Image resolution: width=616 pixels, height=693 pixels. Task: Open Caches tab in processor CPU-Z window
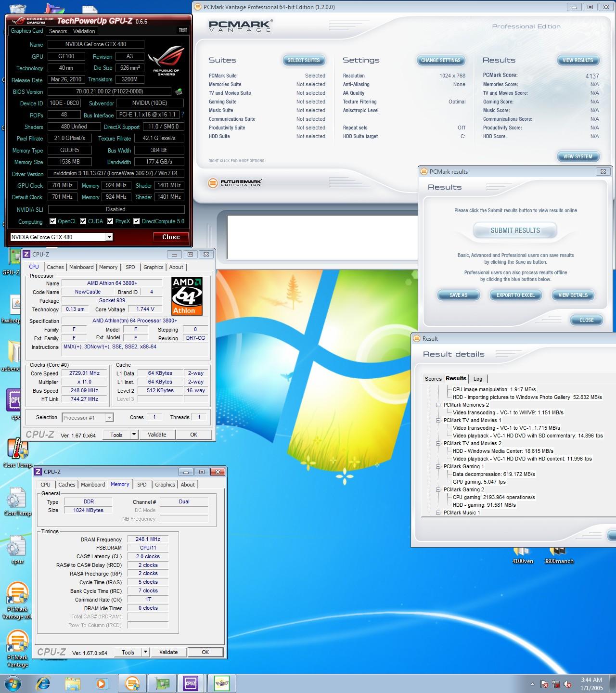point(55,267)
